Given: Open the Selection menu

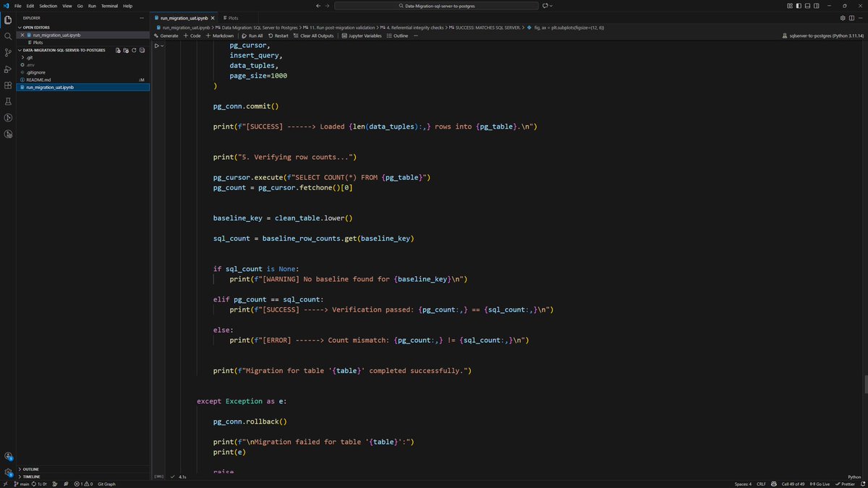Looking at the screenshot, I should [x=48, y=6].
